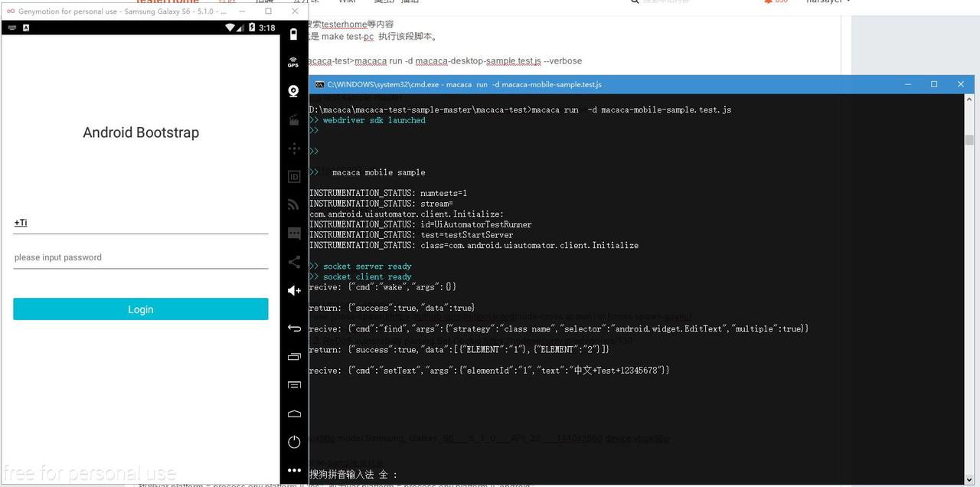
Task: Raise the emulator volume
Action: [294, 290]
